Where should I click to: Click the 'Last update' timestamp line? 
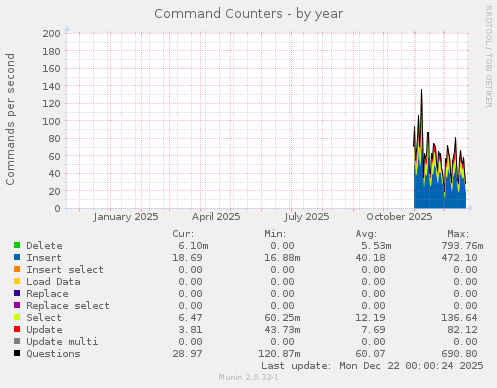tap(372, 366)
